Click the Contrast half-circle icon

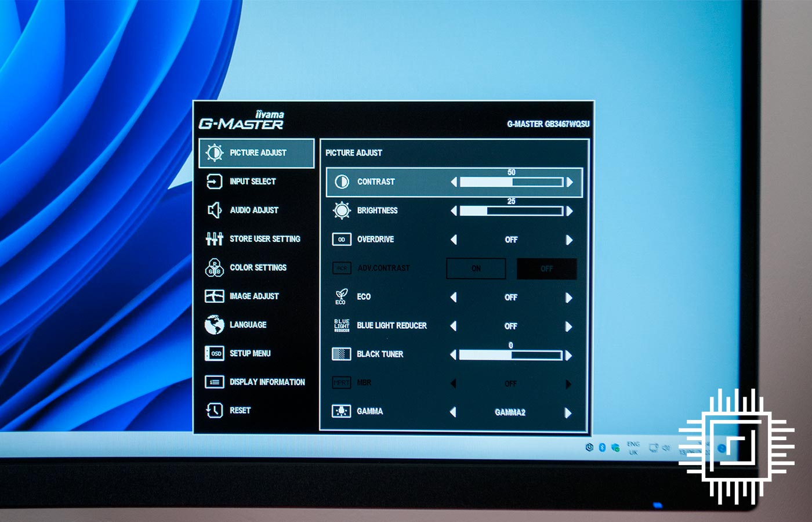(x=342, y=182)
